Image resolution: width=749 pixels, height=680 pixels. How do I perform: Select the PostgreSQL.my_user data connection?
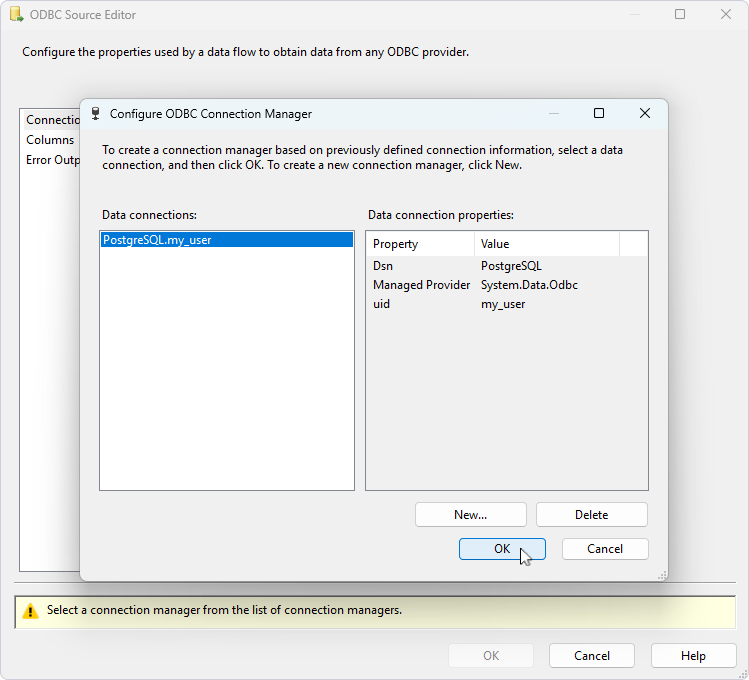pyautogui.click(x=157, y=240)
